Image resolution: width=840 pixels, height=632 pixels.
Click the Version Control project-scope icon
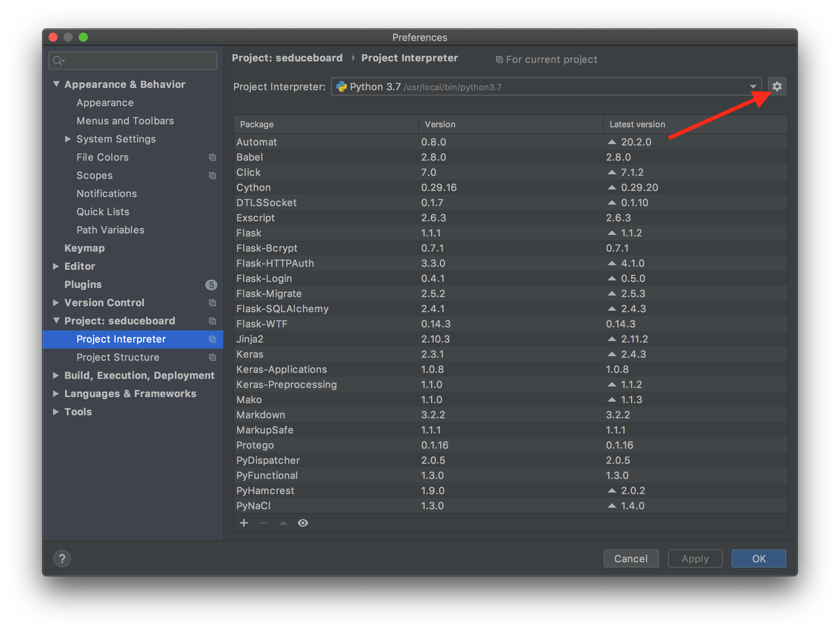coord(212,303)
